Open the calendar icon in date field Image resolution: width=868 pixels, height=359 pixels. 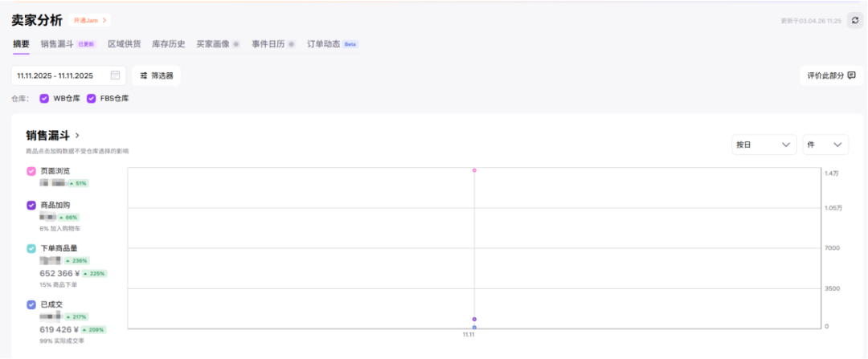(115, 75)
